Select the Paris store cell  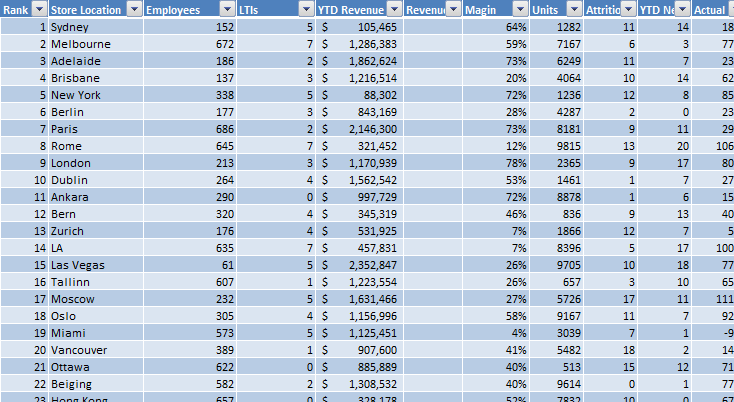click(x=96, y=129)
